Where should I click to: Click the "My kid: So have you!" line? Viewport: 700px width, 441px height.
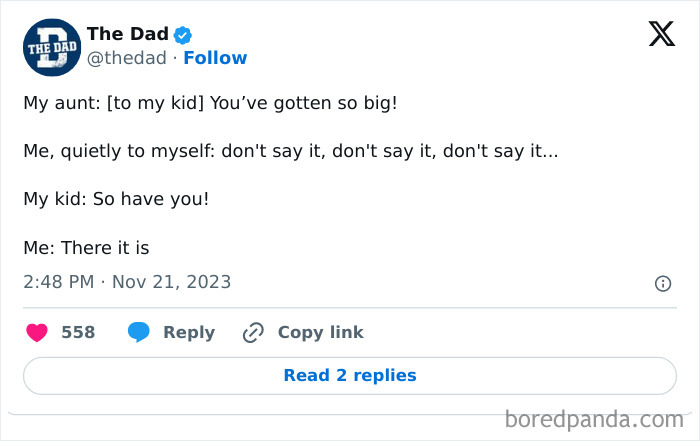(116, 198)
